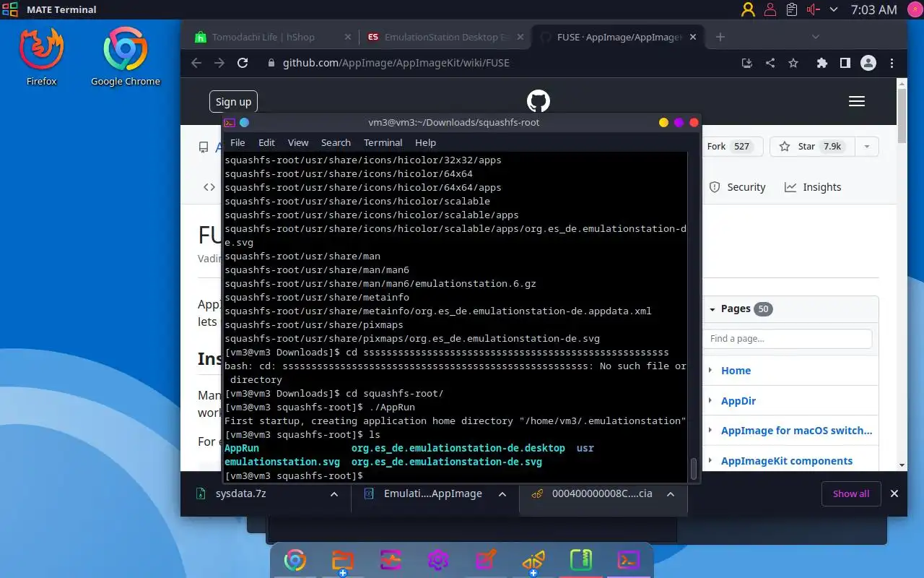Click the Chrome address bar URL
Image resolution: width=924 pixels, height=578 pixels.
click(396, 63)
